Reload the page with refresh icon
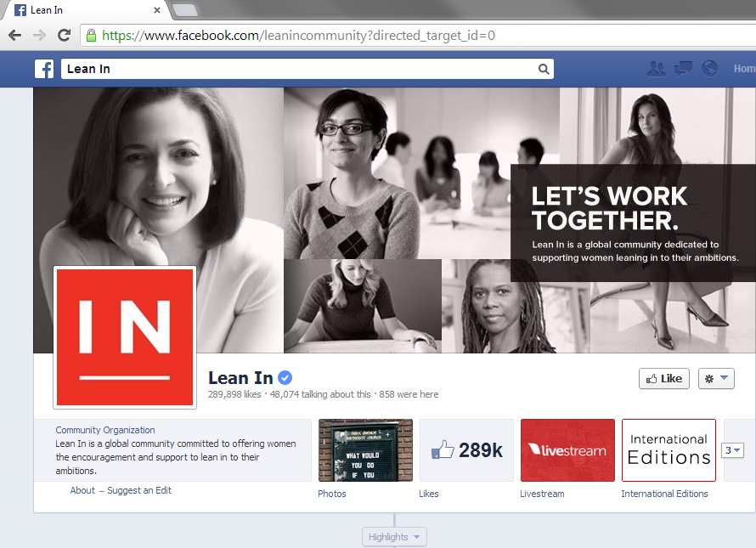This screenshot has height=548, width=756. coord(64,35)
